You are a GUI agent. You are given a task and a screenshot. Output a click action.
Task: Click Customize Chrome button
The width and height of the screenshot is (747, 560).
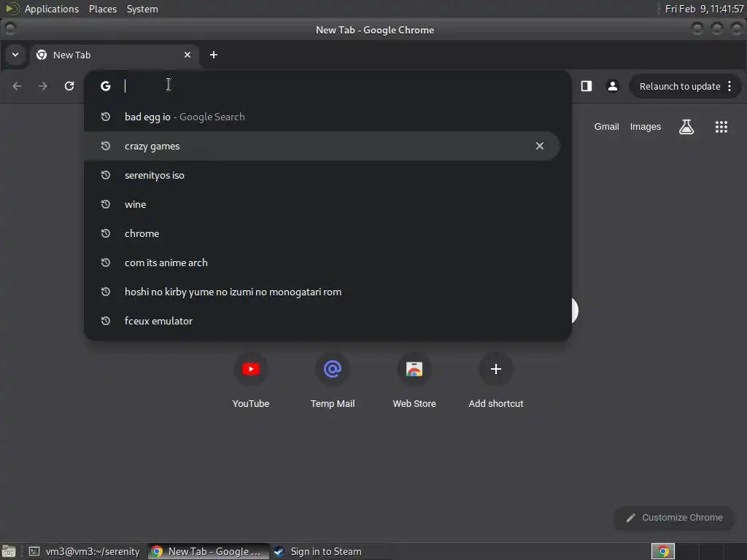[x=674, y=518]
